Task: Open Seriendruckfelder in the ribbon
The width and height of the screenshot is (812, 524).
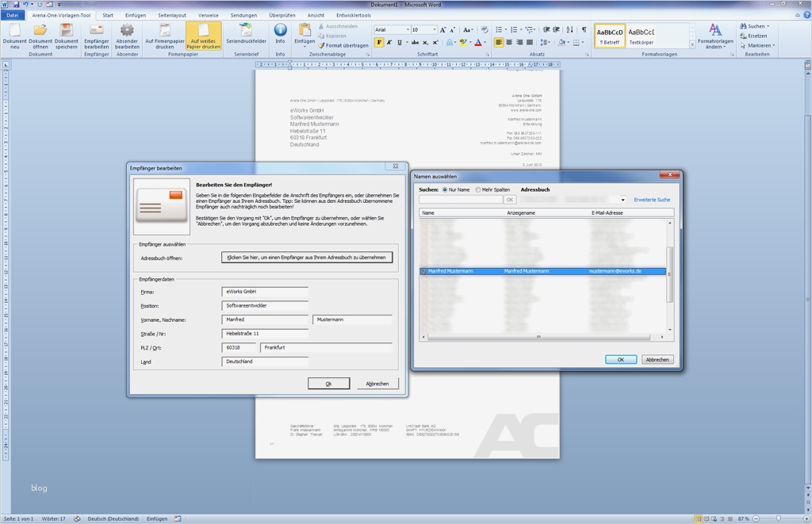Action: [246, 33]
